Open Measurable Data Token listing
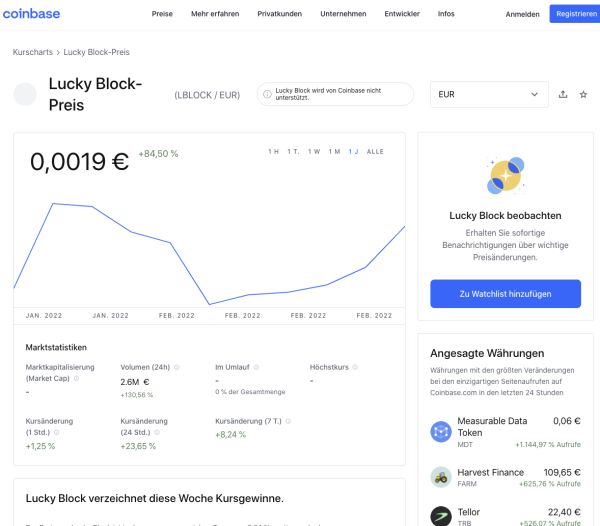 coord(505,432)
